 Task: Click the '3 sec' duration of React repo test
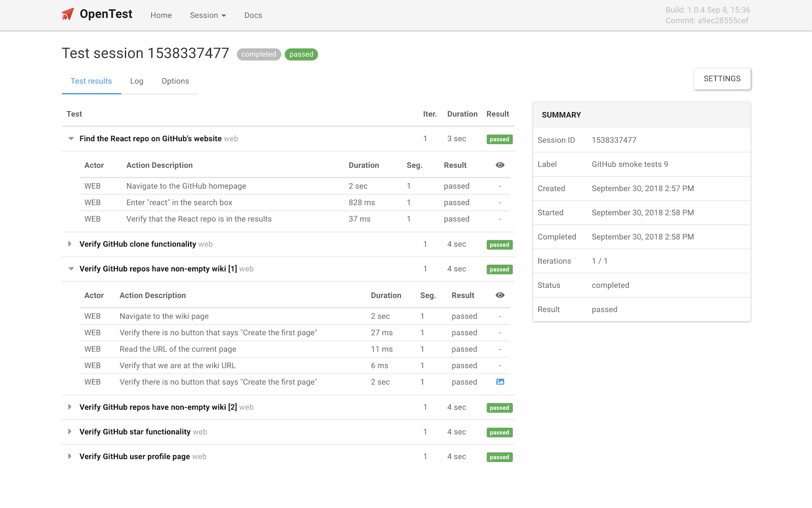[x=457, y=139]
